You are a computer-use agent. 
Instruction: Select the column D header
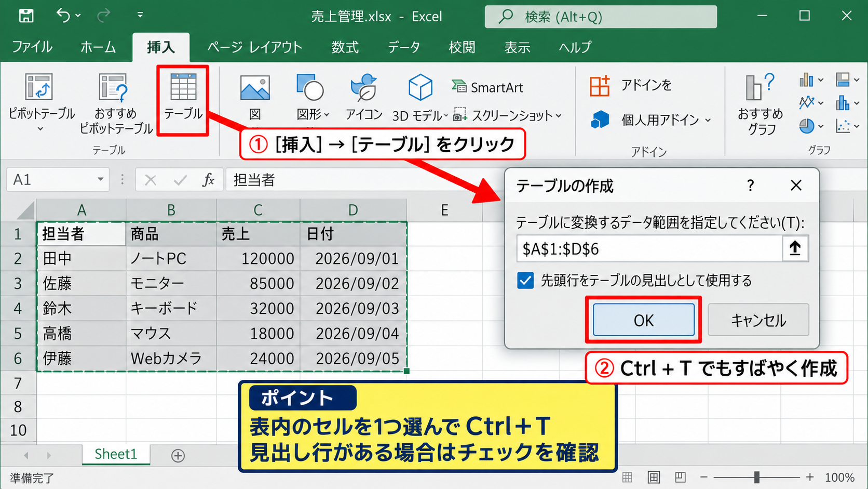click(x=353, y=210)
